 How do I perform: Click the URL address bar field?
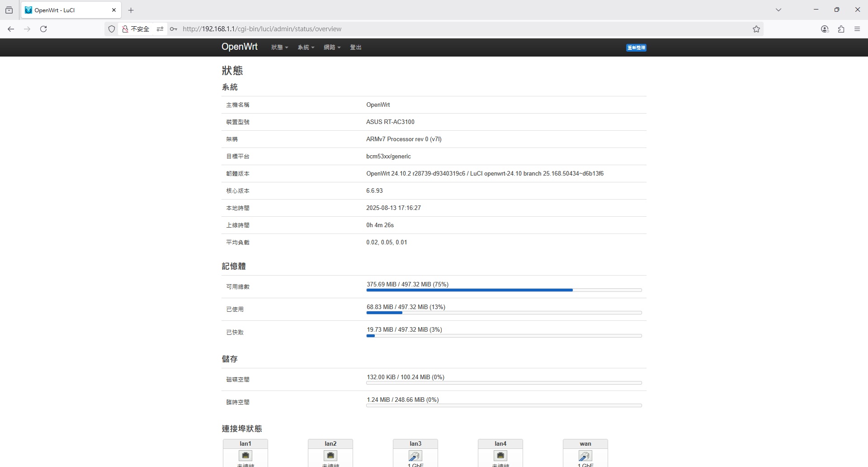452,29
